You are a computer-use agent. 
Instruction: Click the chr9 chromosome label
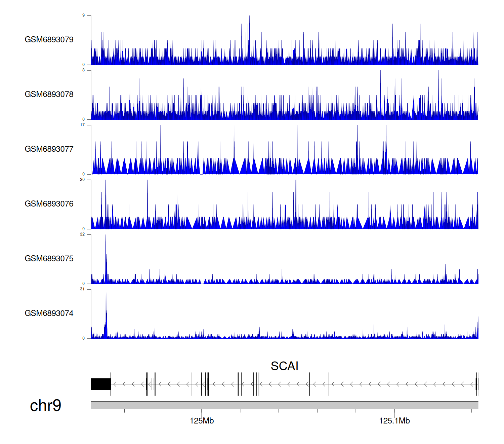[45, 406]
